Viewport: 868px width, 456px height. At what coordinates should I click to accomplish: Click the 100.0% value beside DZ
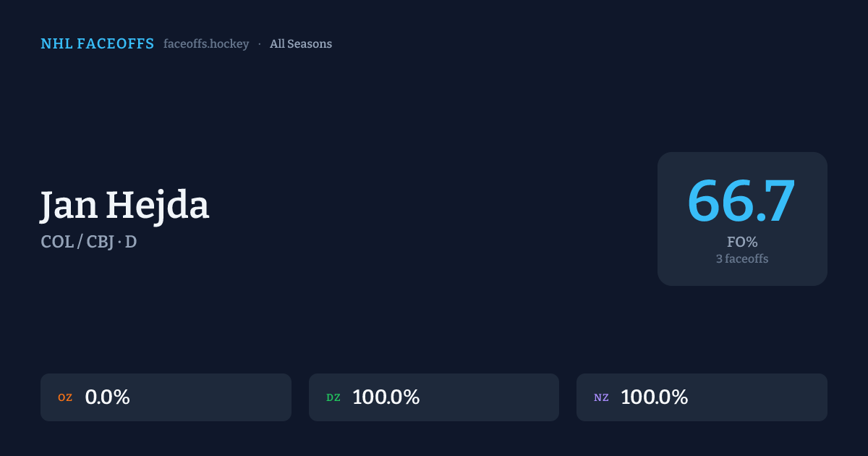[386, 397]
